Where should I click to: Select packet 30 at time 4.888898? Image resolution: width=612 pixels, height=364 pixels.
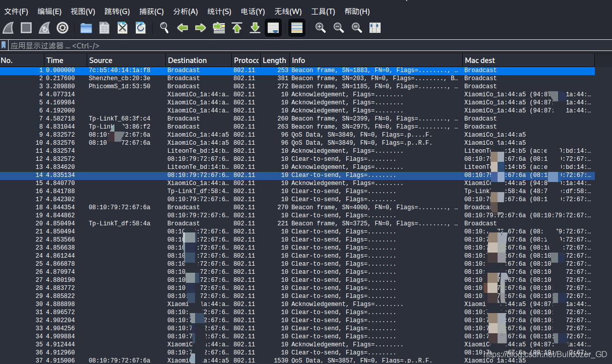pyautogui.click(x=297, y=304)
